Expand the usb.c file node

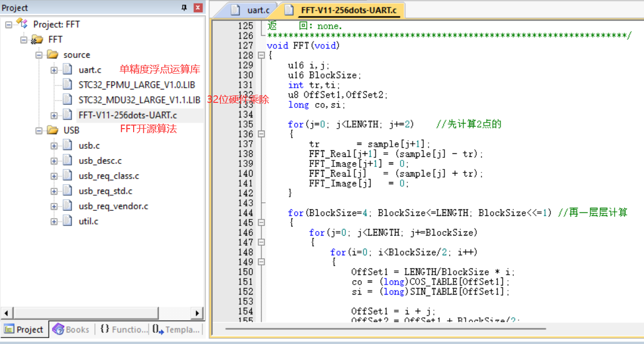(54, 145)
